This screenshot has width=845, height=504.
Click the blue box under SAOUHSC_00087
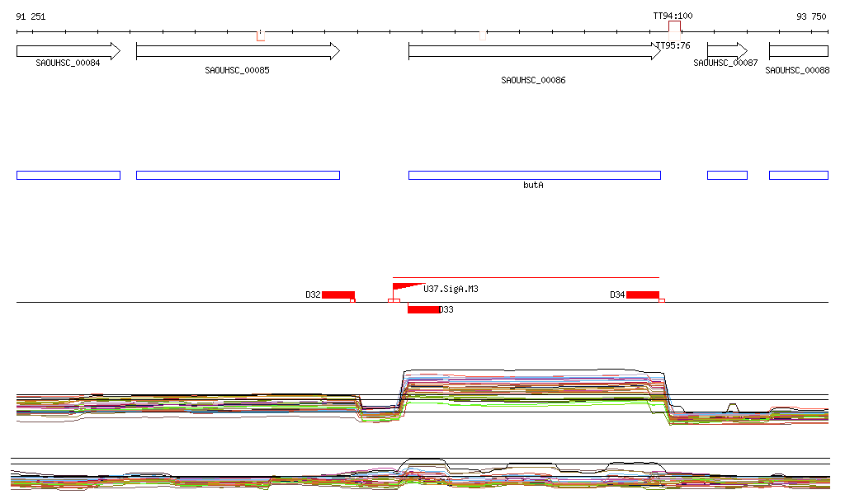[x=727, y=175]
